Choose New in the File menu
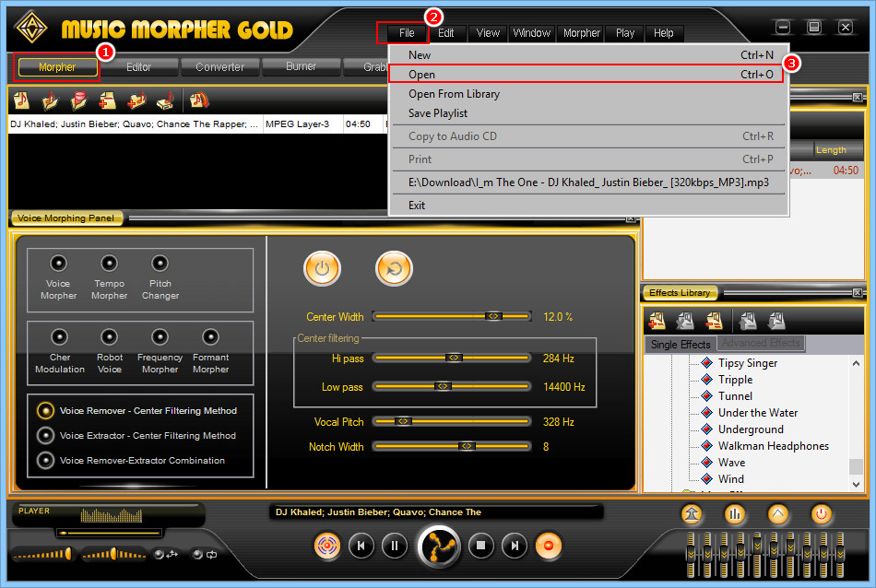The height and width of the screenshot is (588, 876). (x=588, y=54)
